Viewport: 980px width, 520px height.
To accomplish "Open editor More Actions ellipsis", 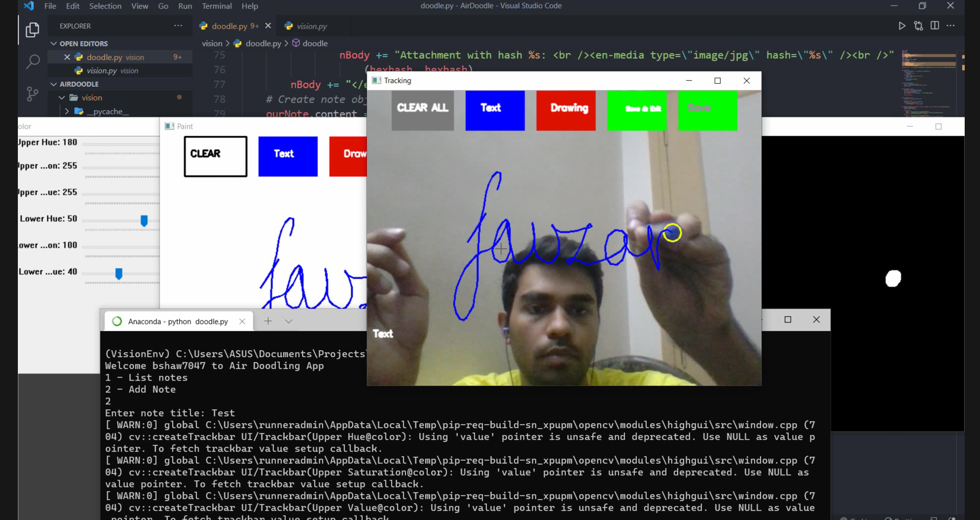I will [x=950, y=26].
